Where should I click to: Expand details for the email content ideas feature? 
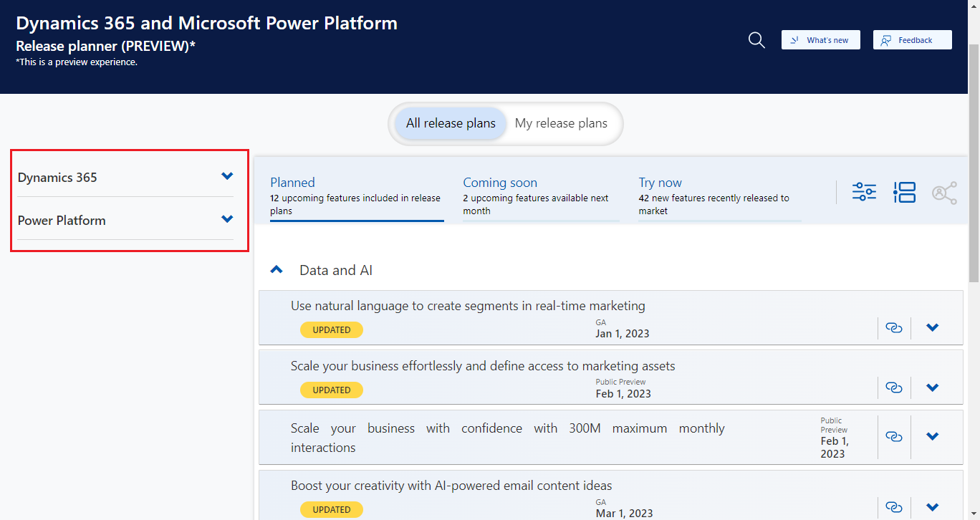click(x=932, y=507)
